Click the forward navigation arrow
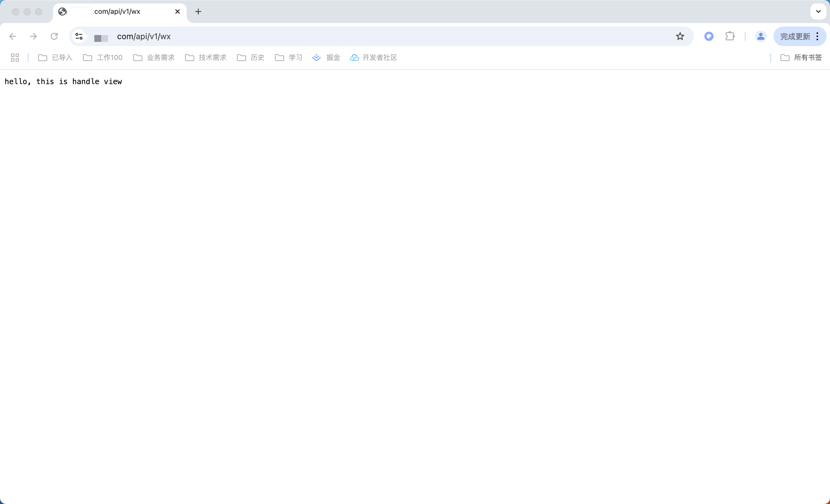The width and height of the screenshot is (830, 504). point(33,36)
